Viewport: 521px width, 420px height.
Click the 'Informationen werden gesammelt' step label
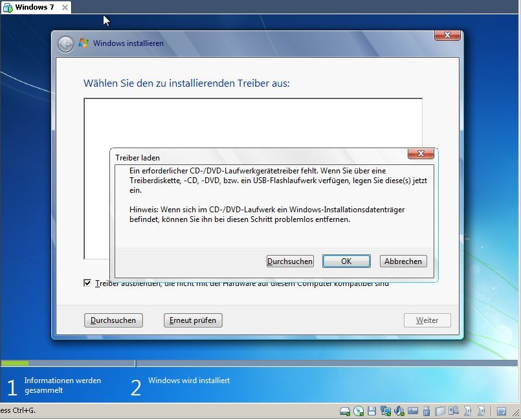click(63, 385)
